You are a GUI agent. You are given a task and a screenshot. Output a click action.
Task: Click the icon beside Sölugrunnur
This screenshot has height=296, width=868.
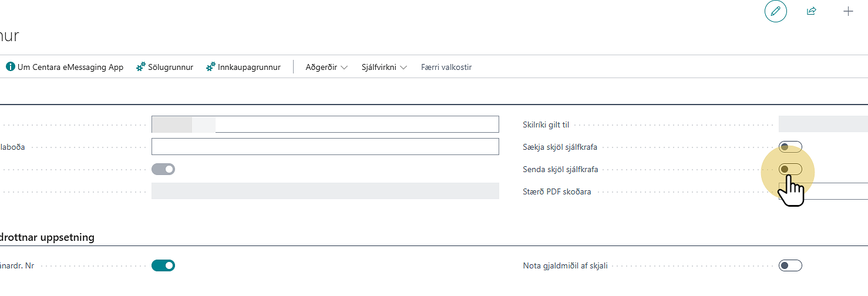tap(141, 67)
